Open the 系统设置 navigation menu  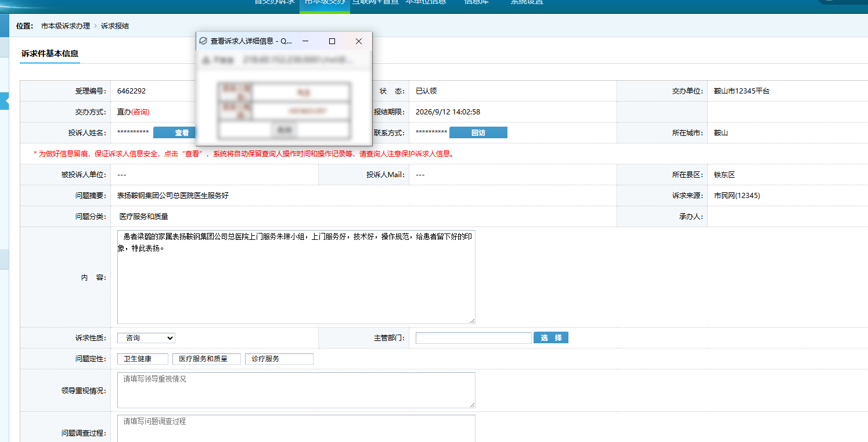[x=527, y=2]
